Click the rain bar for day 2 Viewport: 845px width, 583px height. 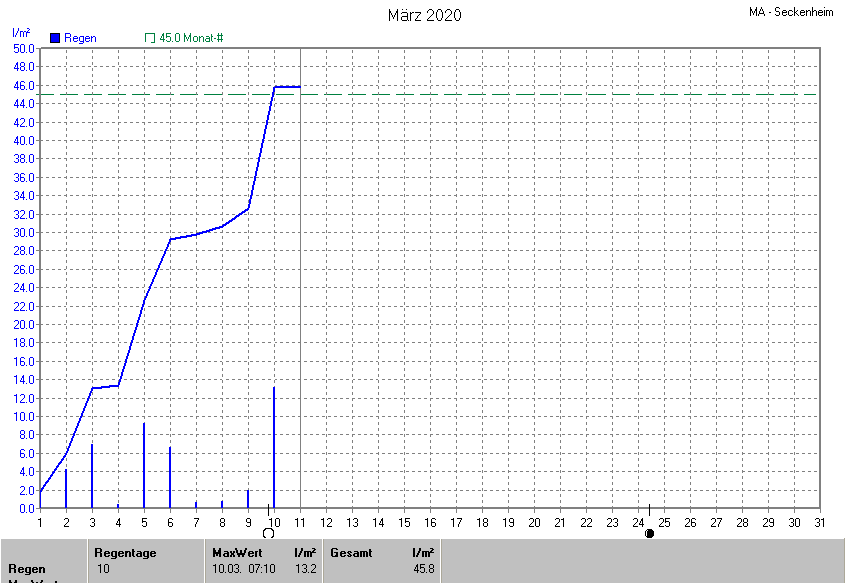66,489
